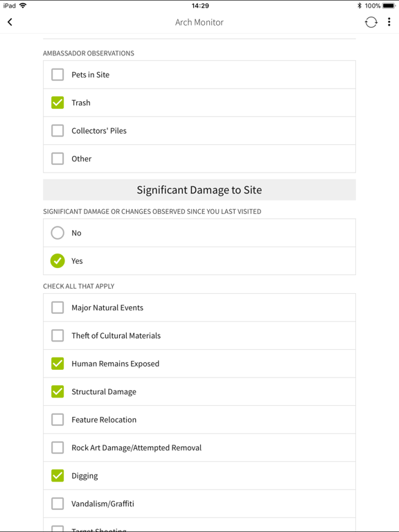The width and height of the screenshot is (399, 532).
Task: Tap the Wi-Fi status icon
Action: [23, 6]
